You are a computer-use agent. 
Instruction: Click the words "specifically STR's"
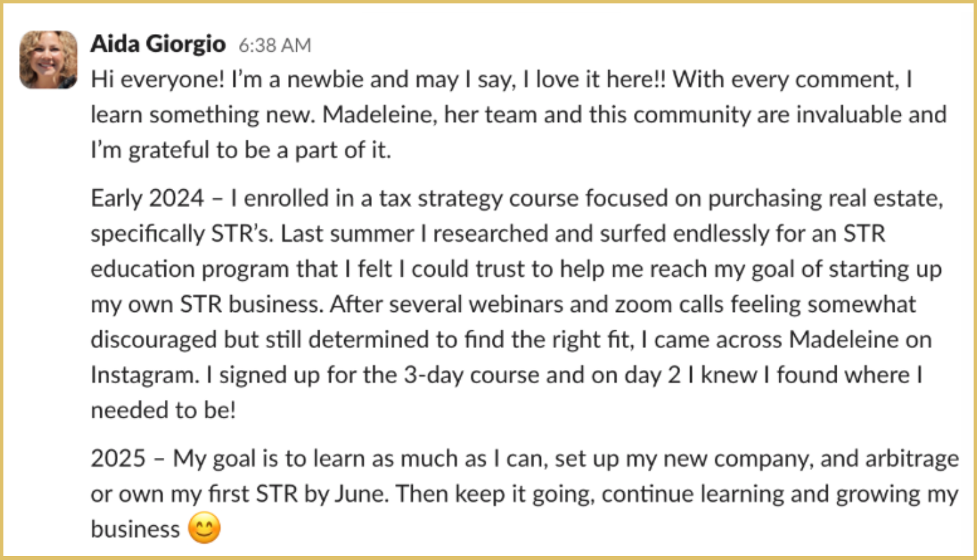pyautogui.click(x=181, y=234)
